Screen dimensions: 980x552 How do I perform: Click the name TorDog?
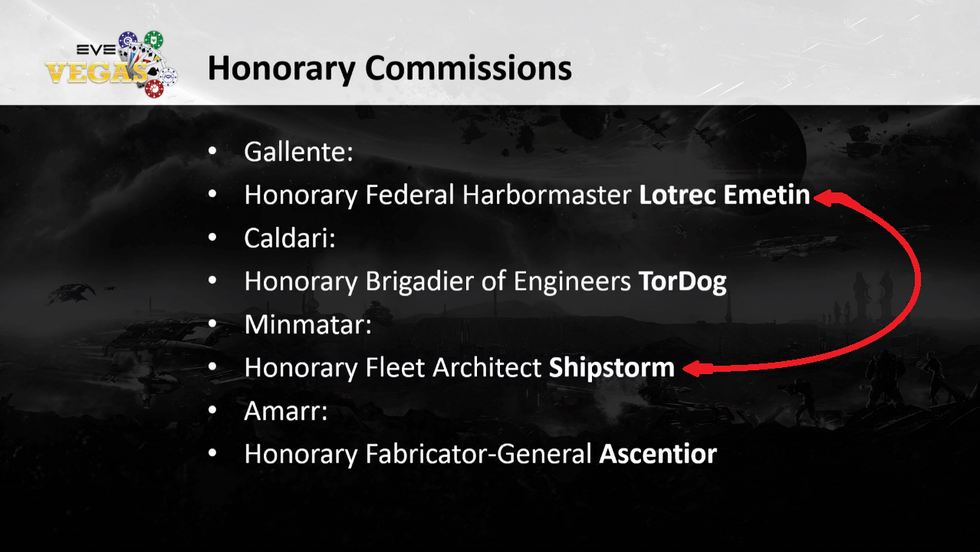(x=682, y=282)
